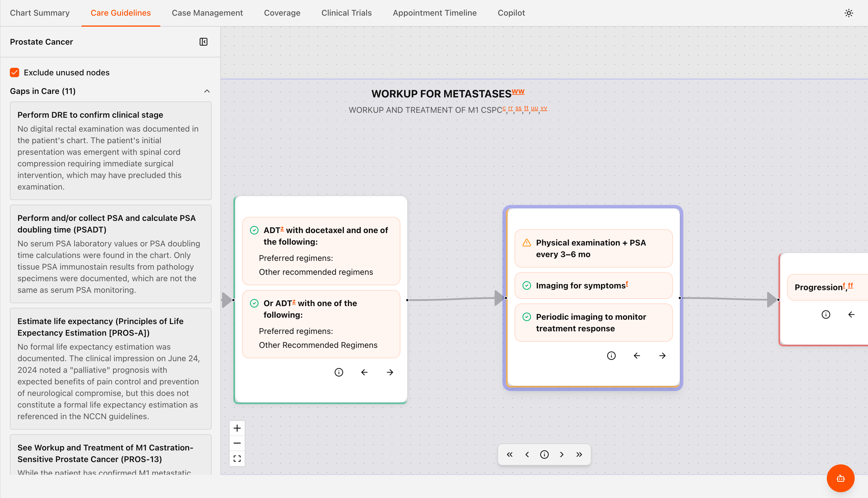The height and width of the screenshot is (498, 868).
Task: Open the Coverage tab
Action: coord(282,13)
